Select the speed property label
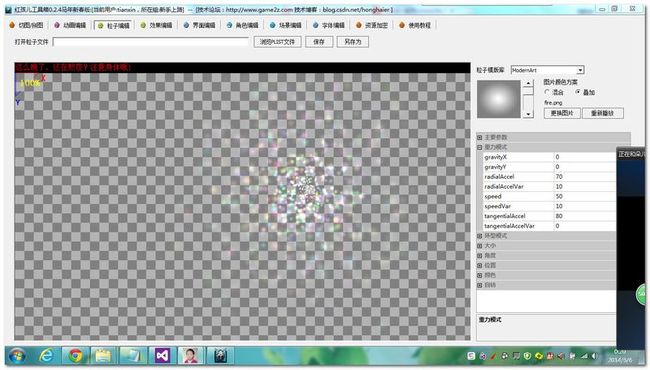 pos(493,196)
